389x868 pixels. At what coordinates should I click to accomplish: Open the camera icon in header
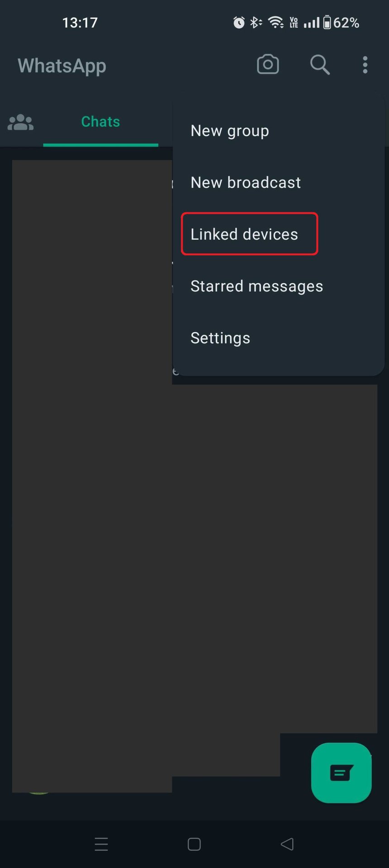point(268,65)
